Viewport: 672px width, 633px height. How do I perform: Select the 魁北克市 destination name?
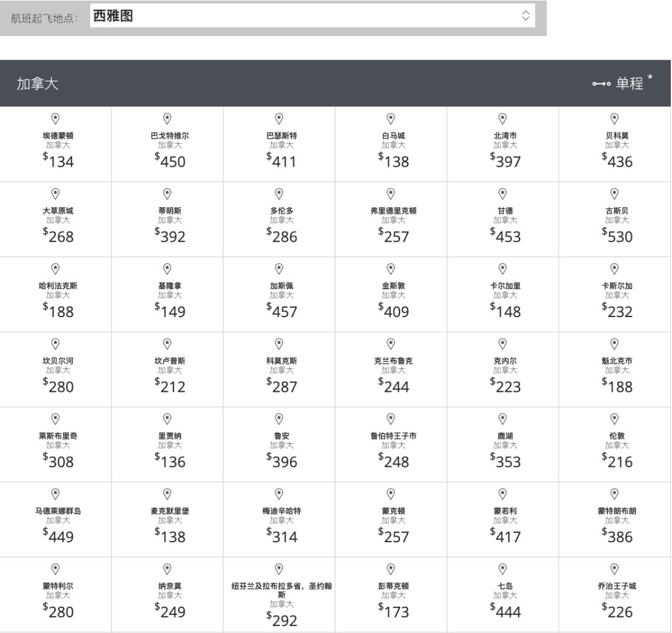point(617,361)
